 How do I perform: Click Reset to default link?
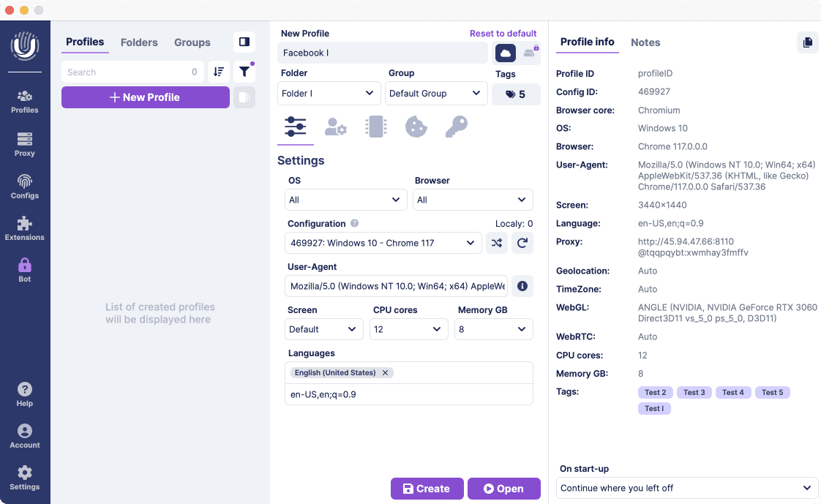[x=503, y=33]
